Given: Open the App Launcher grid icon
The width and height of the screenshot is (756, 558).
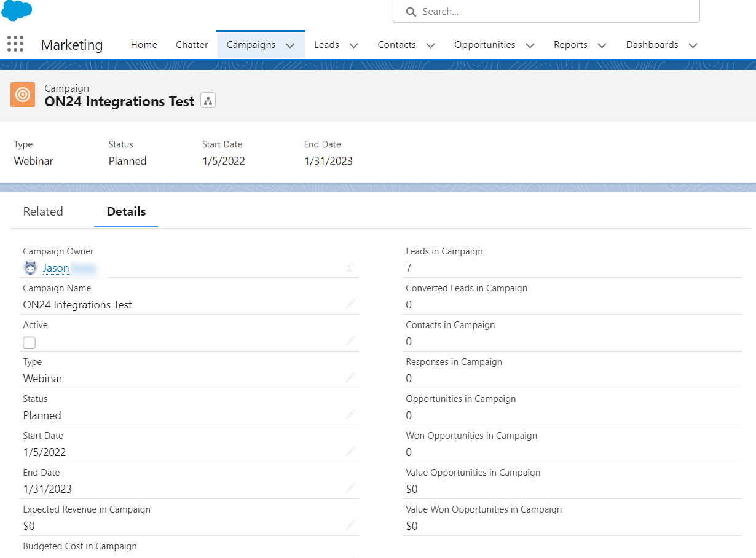Looking at the screenshot, I should click(x=15, y=44).
